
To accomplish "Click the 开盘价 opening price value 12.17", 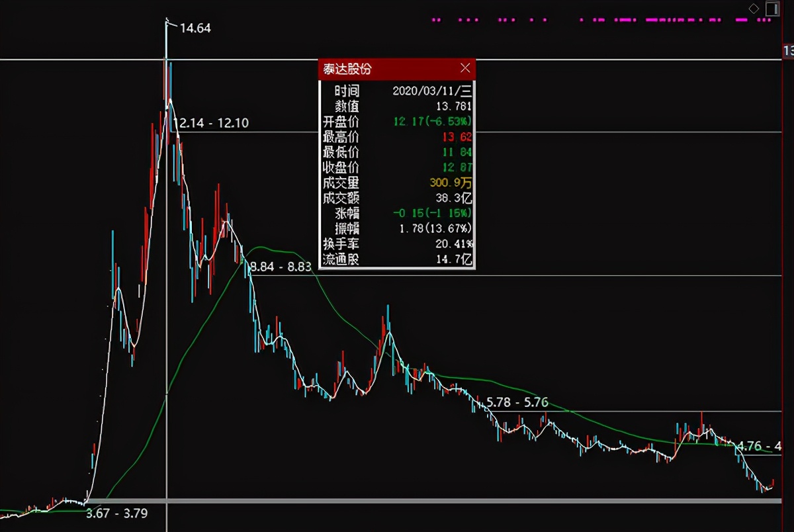I will point(433,121).
